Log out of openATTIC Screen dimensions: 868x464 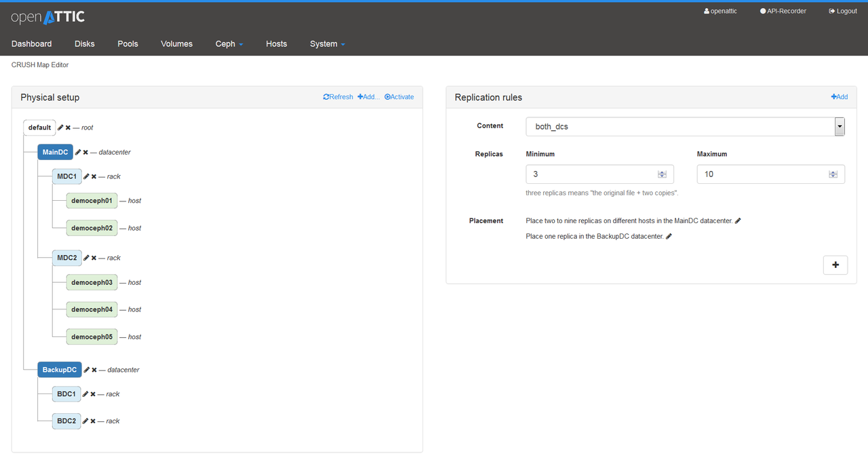coord(843,12)
